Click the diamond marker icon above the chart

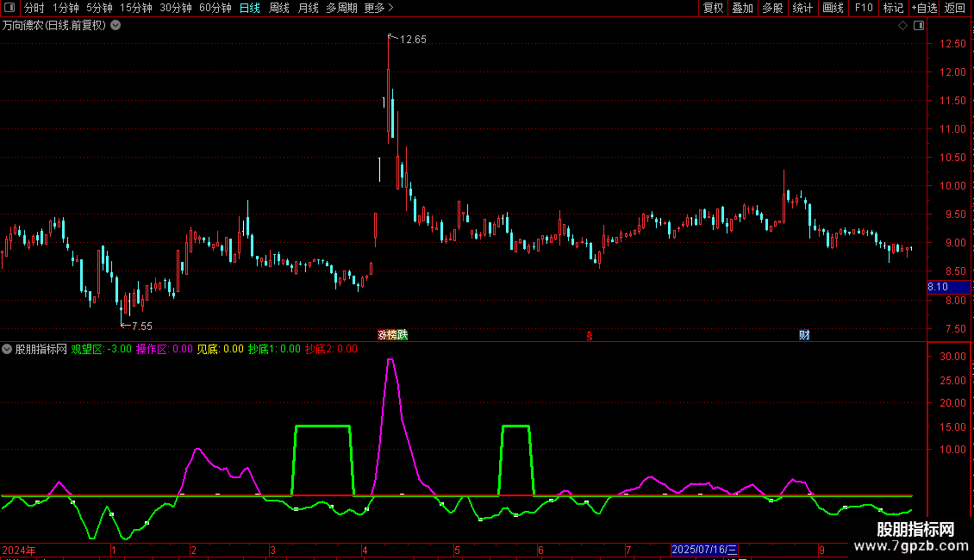902,26
